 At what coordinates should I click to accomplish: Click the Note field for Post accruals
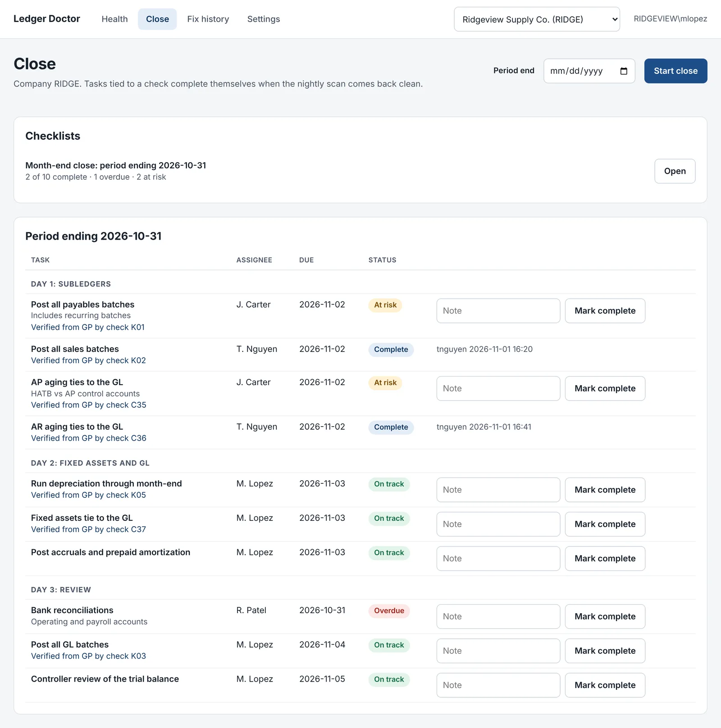coord(498,559)
